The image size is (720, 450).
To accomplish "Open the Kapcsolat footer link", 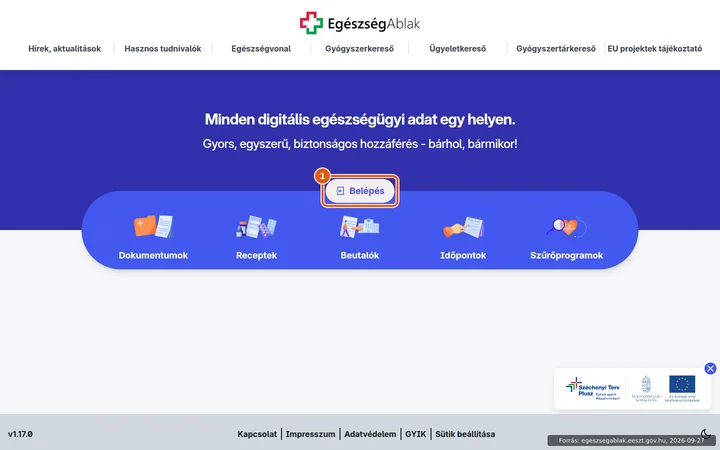I will pos(257,434).
